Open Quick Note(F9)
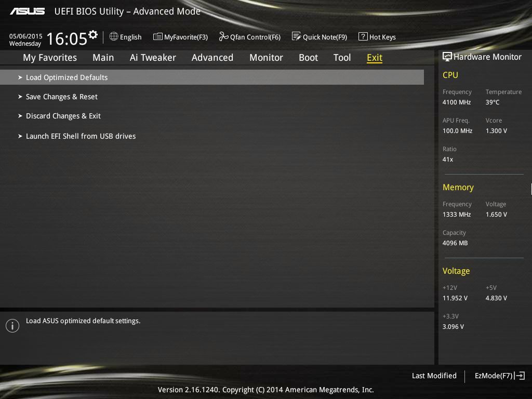 pos(325,37)
